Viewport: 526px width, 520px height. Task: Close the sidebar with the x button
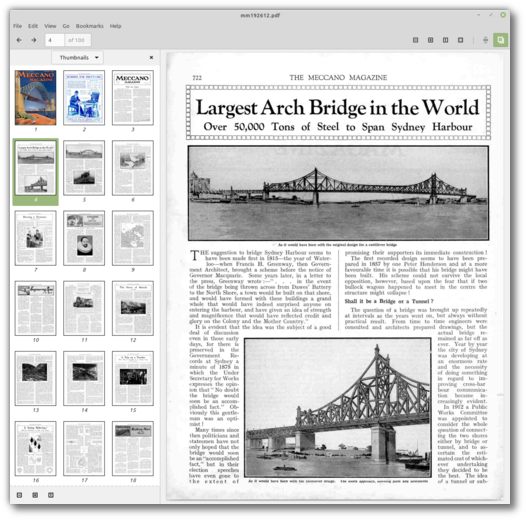(x=151, y=57)
